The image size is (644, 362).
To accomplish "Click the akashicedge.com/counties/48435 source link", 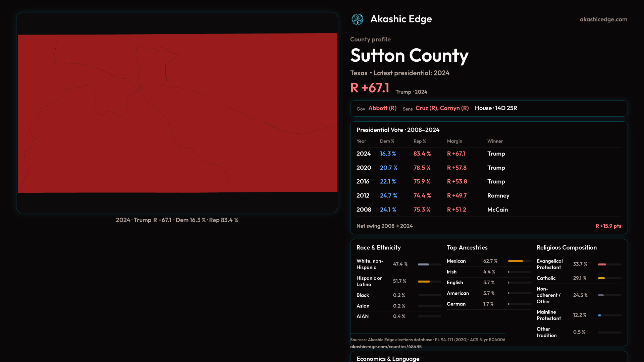I will tap(386, 347).
